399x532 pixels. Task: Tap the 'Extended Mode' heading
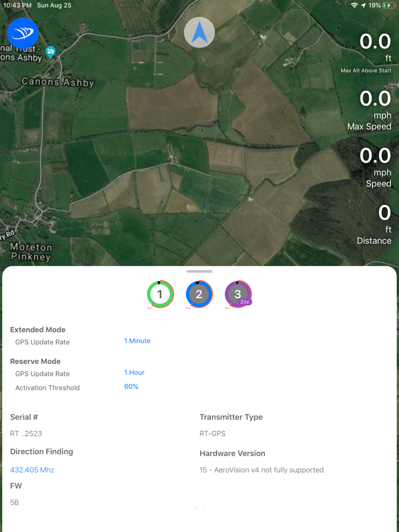pos(38,330)
